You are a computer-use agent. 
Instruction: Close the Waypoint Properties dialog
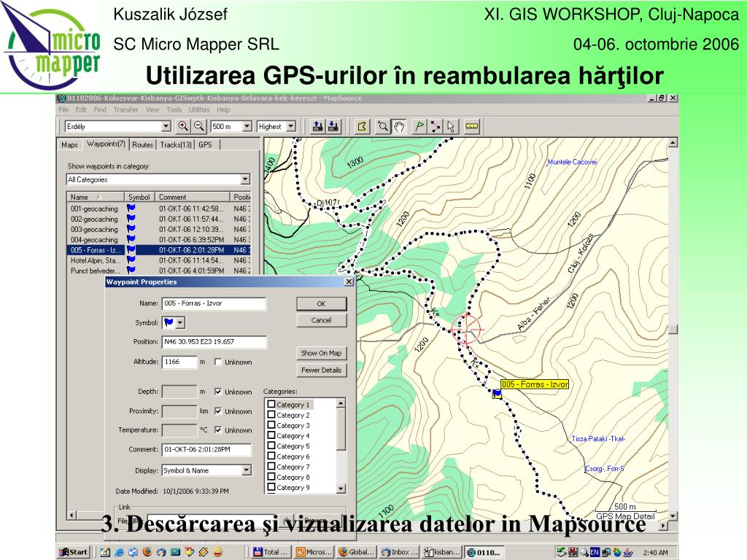[x=349, y=282]
